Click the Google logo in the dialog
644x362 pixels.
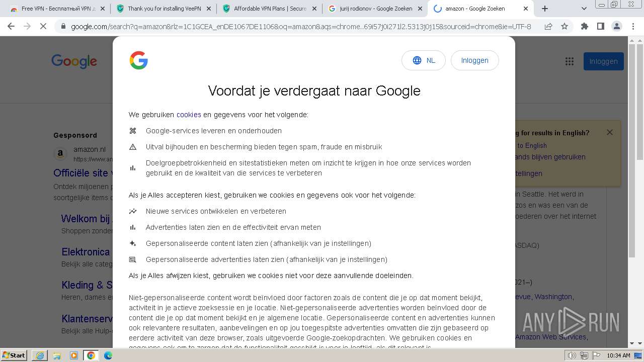(138, 60)
